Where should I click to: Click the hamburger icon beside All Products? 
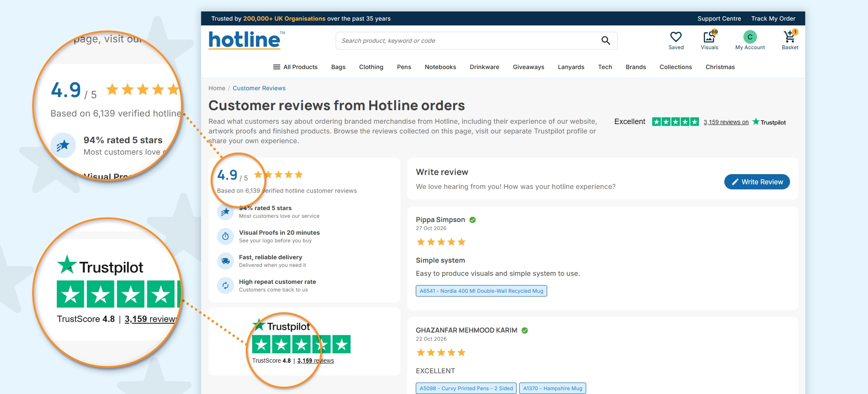(x=277, y=67)
